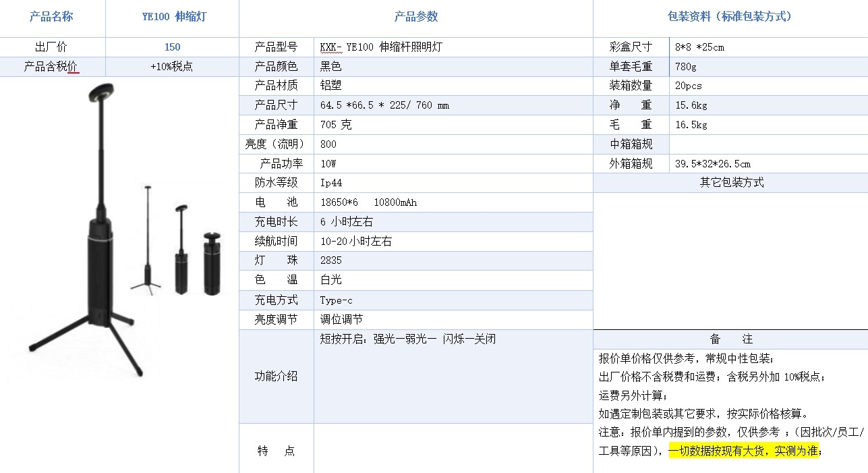Click the 16.5kg gross weight cell
This screenshot has height=473, width=868.
coord(769,125)
